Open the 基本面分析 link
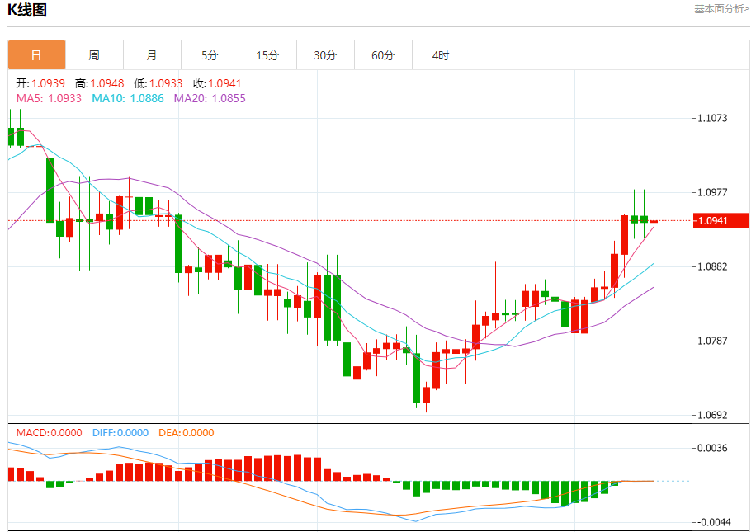This screenshot has height=532, width=756. pyautogui.click(x=721, y=9)
